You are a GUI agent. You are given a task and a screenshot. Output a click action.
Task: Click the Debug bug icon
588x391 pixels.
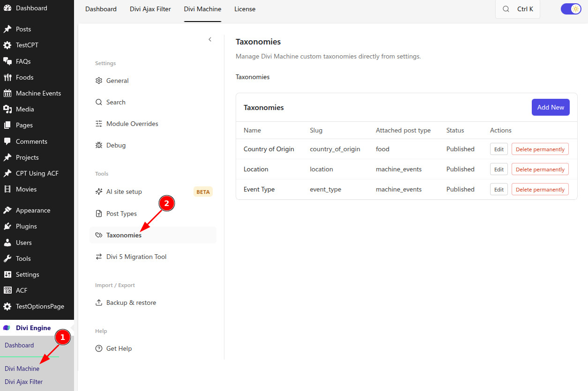(99, 145)
